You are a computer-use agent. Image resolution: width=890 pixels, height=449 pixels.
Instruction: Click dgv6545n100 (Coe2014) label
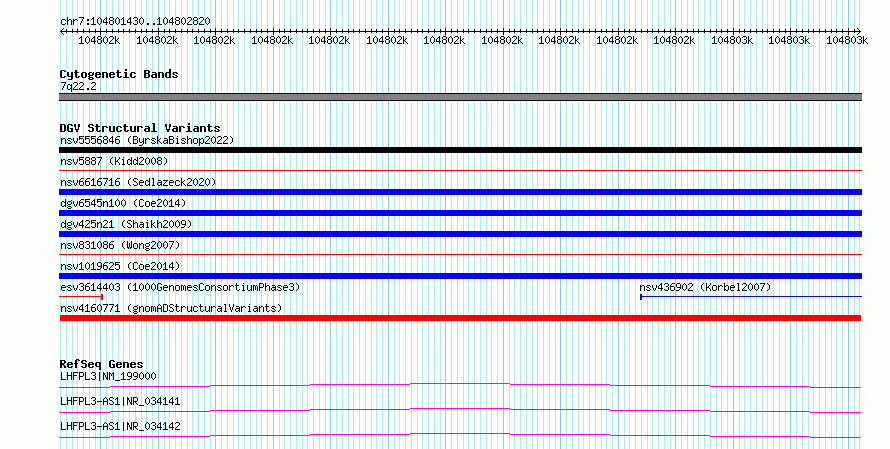pos(123,203)
